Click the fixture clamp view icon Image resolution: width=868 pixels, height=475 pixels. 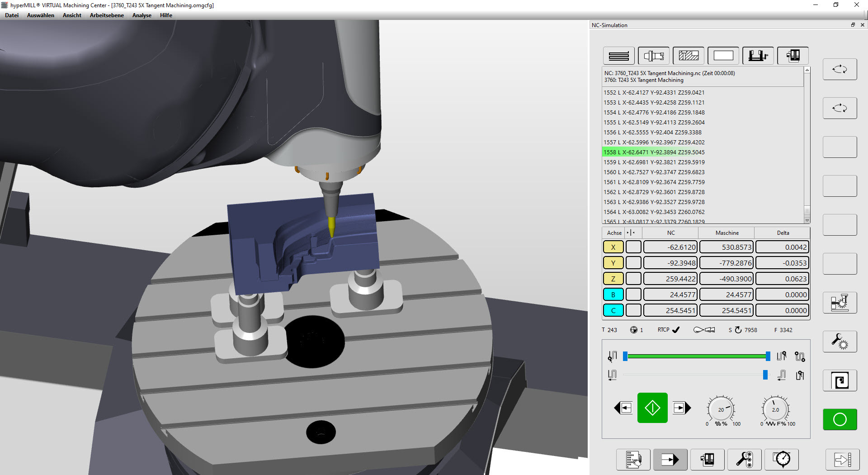(758, 56)
